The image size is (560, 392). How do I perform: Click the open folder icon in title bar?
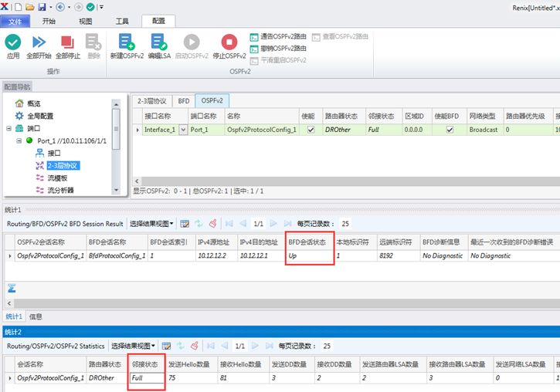click(x=30, y=7)
